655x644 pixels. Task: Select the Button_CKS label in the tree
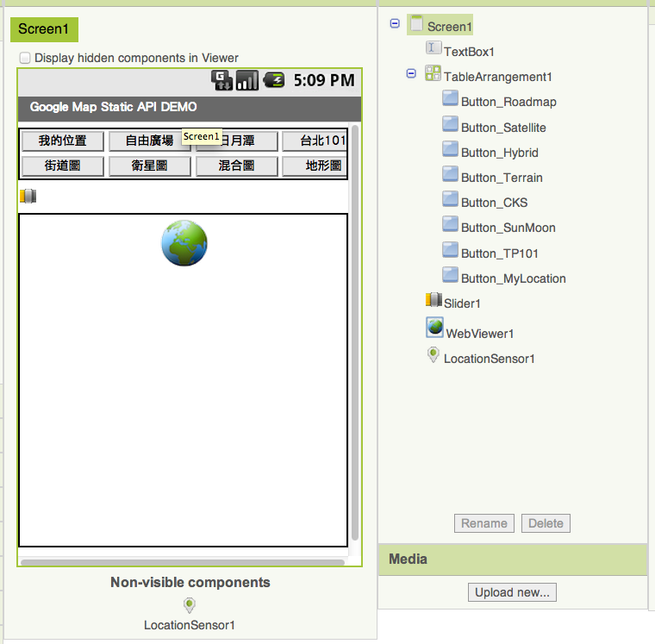[494, 203]
